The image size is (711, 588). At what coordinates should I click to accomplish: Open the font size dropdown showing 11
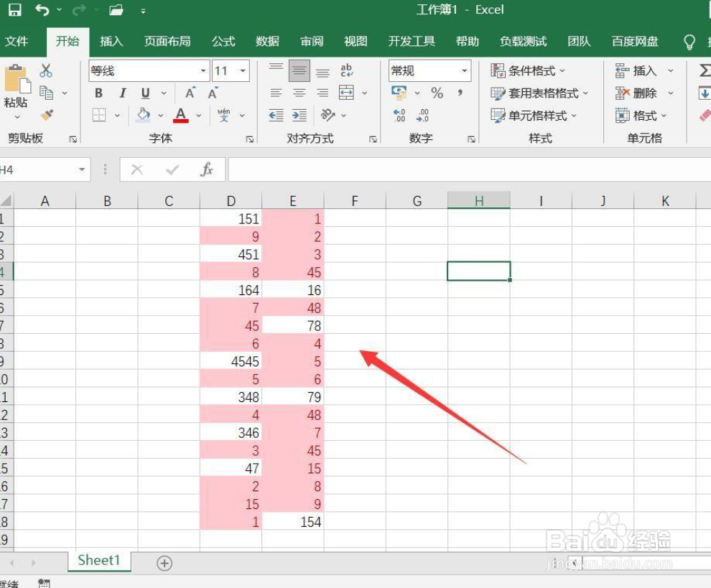click(243, 71)
